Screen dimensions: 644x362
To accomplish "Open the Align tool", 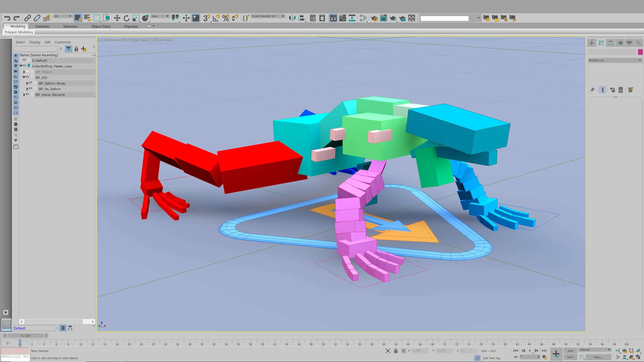I will tap(302, 18).
